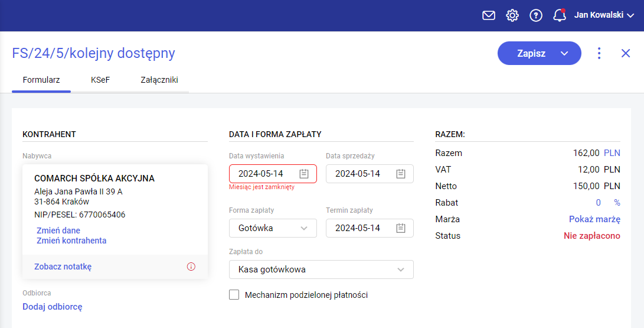644x328 pixels.
Task: Open the mail envelope icon
Action: 489,15
